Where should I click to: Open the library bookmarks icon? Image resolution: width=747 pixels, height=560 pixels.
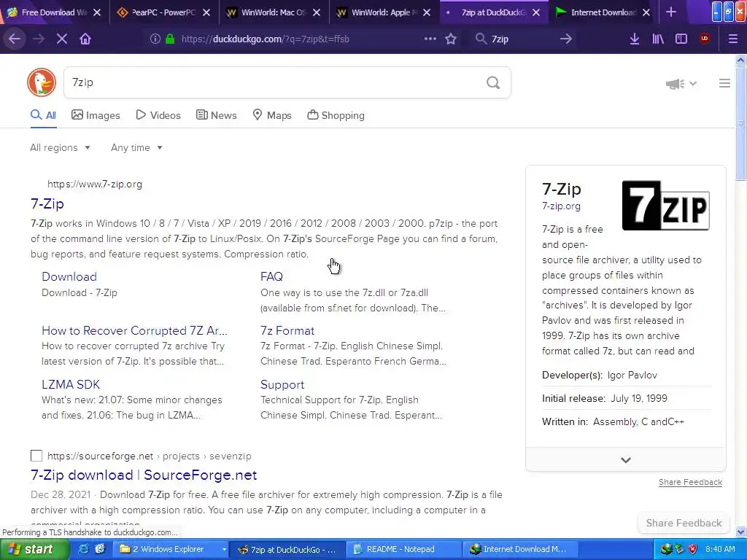pos(658,39)
